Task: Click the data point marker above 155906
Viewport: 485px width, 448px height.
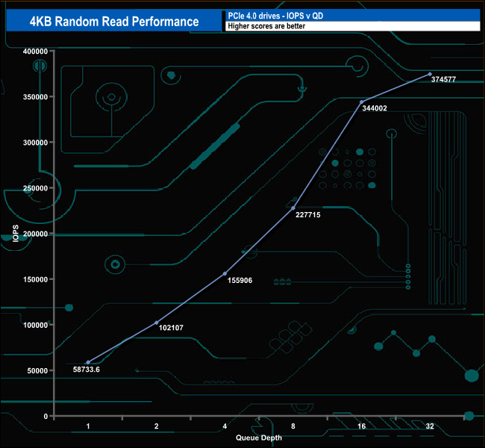Action: (225, 274)
